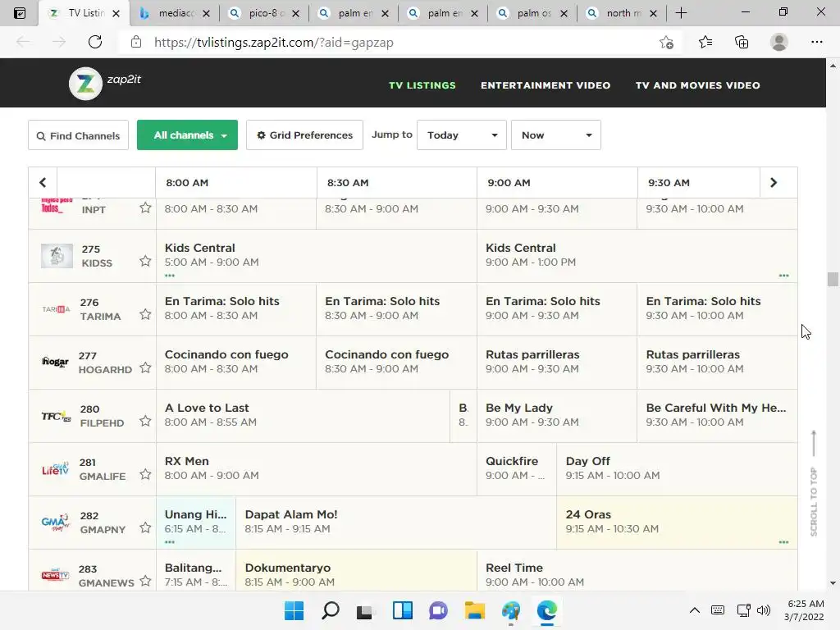Expand the All channels dropdown

pos(187,135)
